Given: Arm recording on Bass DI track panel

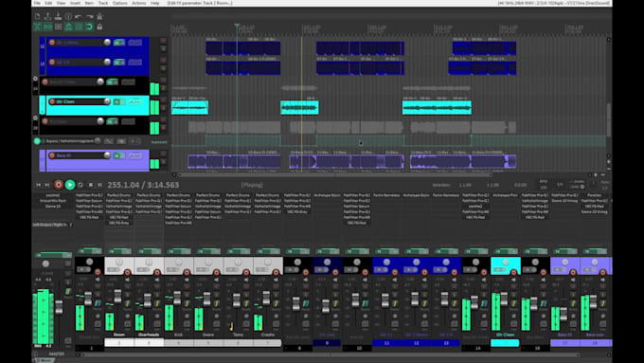Looking at the screenshot, I should 52,155.
